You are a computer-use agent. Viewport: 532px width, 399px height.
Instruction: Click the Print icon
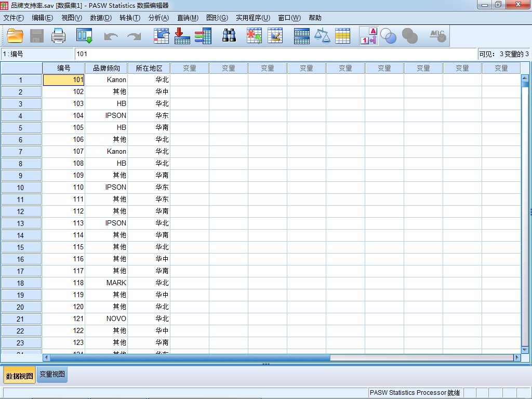[x=58, y=36]
